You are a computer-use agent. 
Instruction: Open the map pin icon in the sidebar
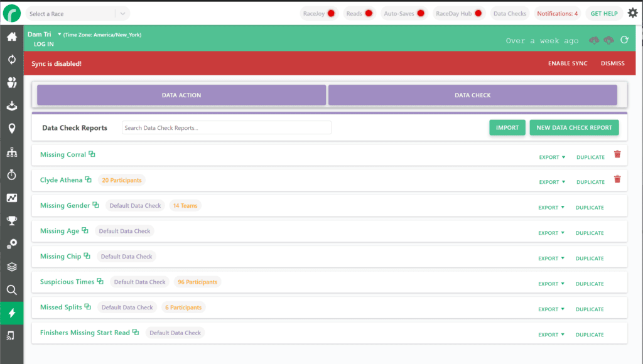click(x=11, y=129)
